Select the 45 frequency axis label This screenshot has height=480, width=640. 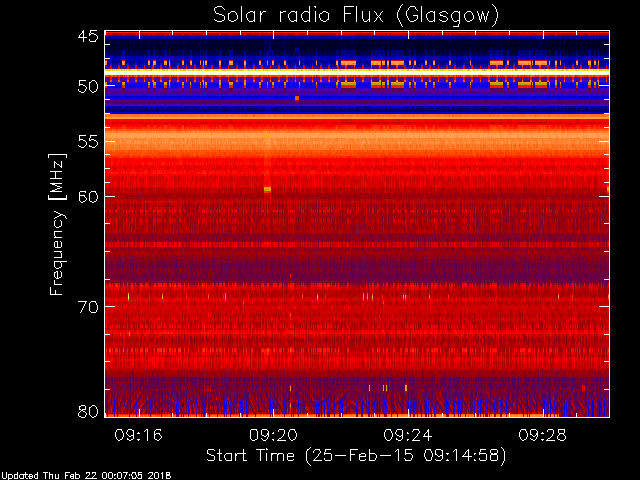click(88, 36)
